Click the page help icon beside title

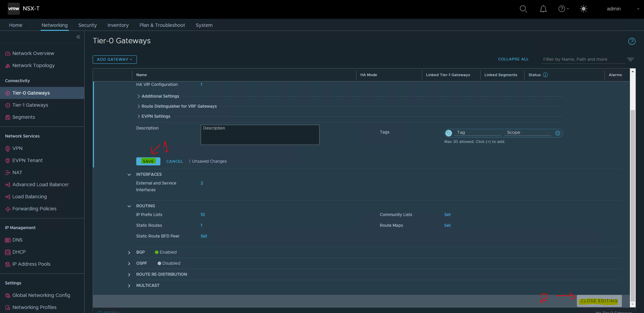(x=632, y=41)
